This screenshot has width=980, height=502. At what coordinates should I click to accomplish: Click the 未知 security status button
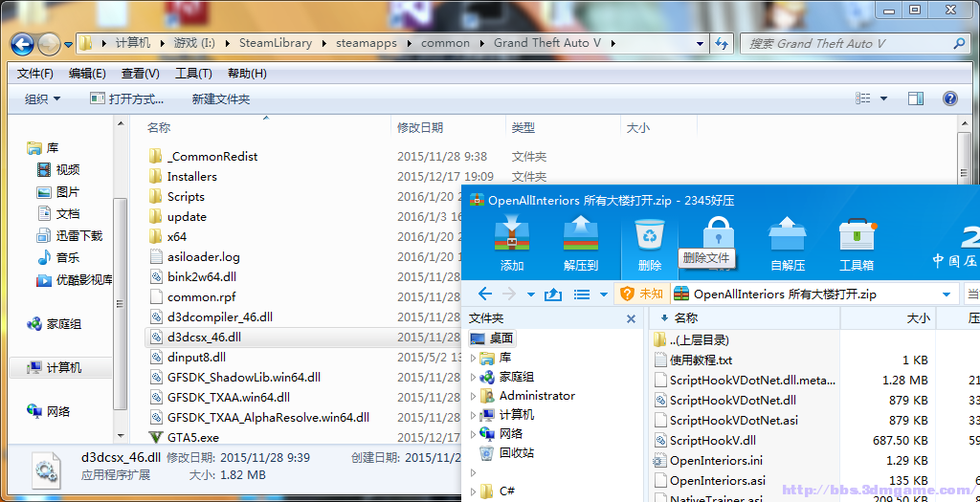(641, 295)
